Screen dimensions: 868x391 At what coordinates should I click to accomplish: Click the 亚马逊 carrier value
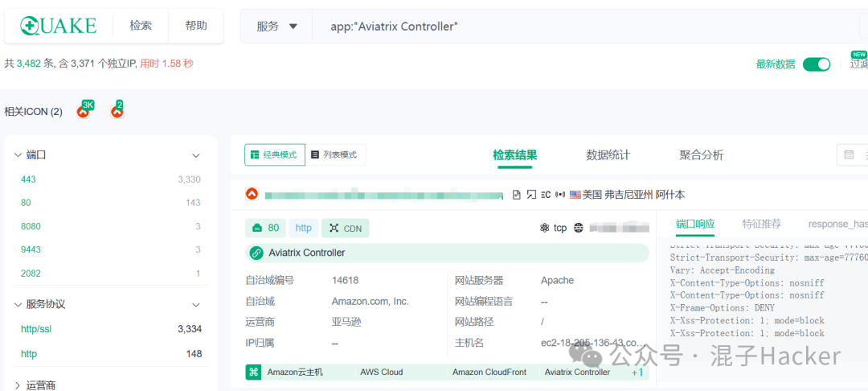pos(346,323)
